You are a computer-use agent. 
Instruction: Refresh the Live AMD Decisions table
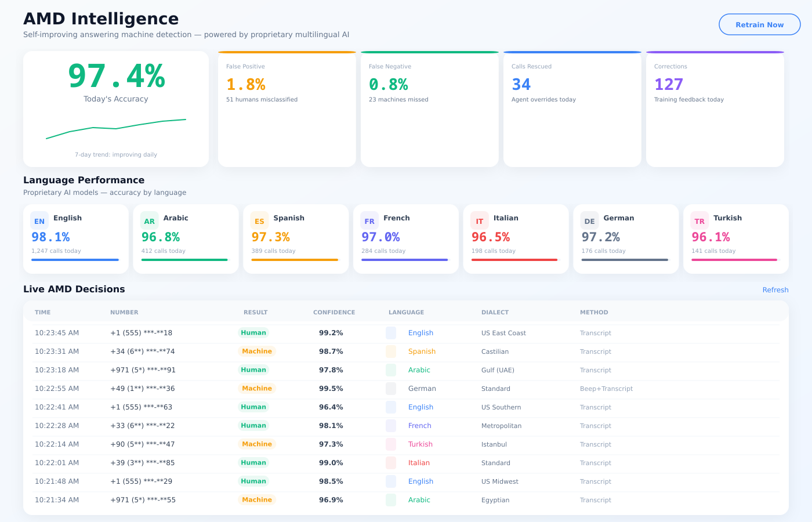775,290
